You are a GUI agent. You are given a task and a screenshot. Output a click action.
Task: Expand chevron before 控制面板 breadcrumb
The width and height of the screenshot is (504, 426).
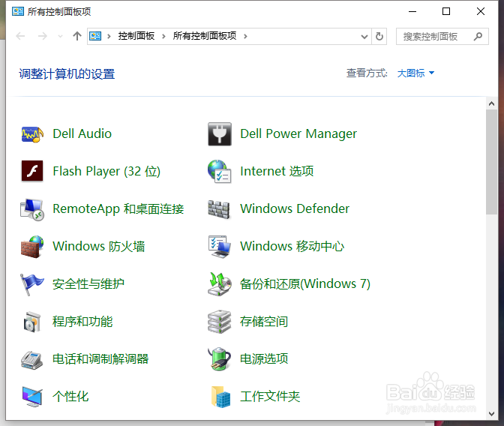(109, 36)
